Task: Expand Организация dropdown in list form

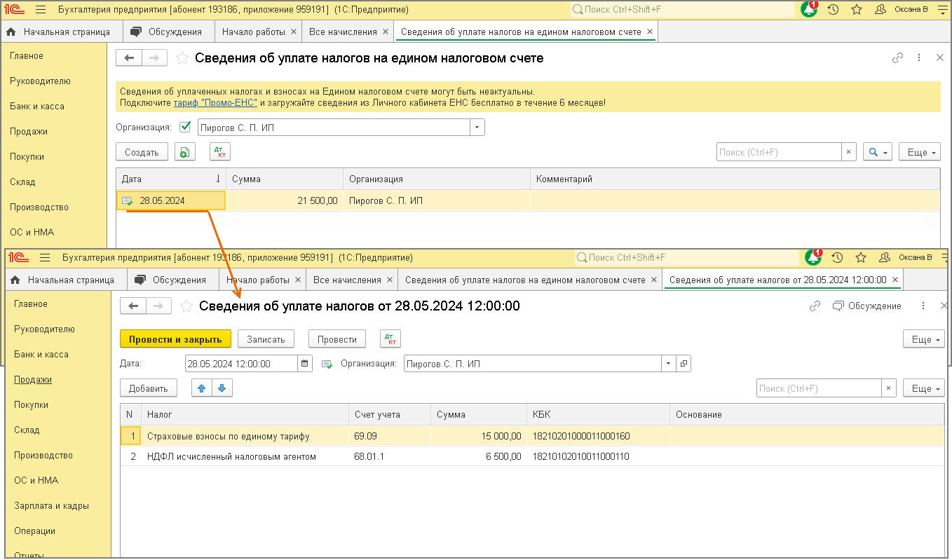Action: coord(477,128)
